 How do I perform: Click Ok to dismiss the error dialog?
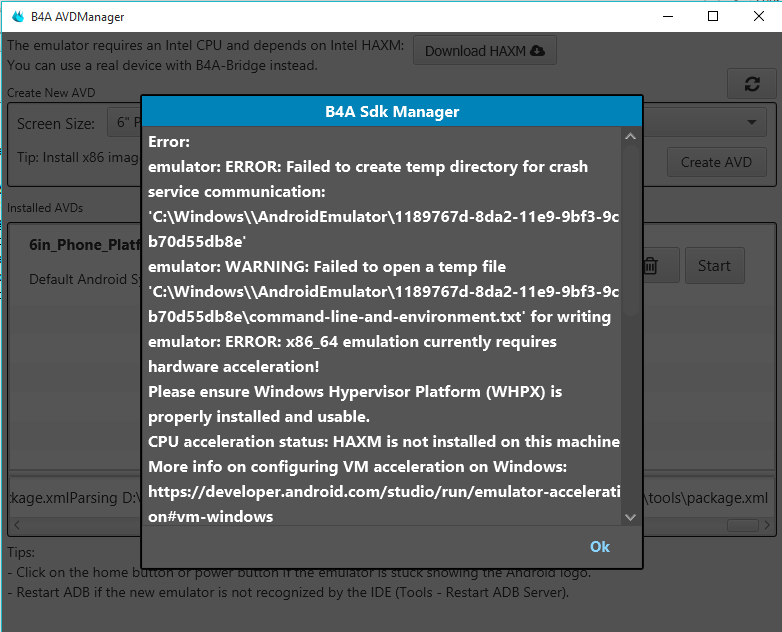599,547
